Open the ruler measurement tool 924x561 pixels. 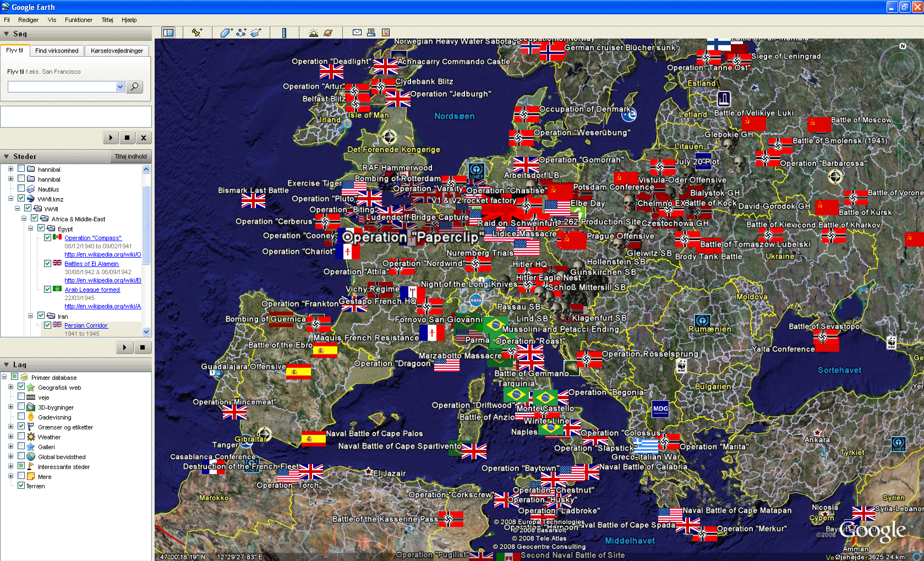[284, 32]
